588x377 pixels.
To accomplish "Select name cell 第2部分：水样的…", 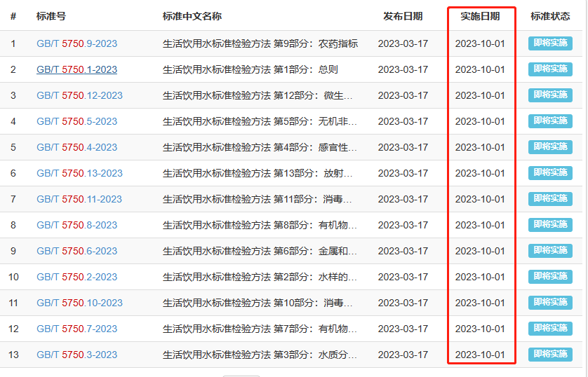I will 260,277.
